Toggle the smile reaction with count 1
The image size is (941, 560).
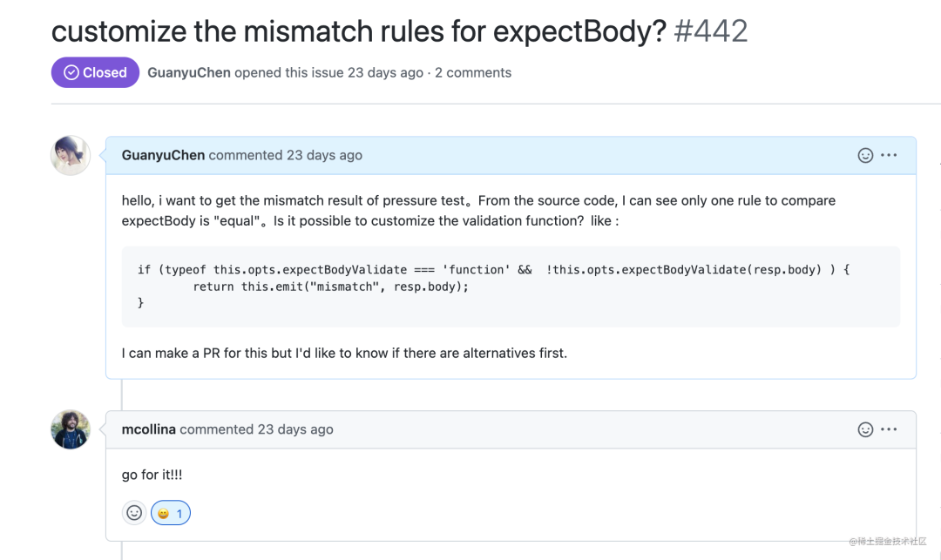(x=171, y=513)
